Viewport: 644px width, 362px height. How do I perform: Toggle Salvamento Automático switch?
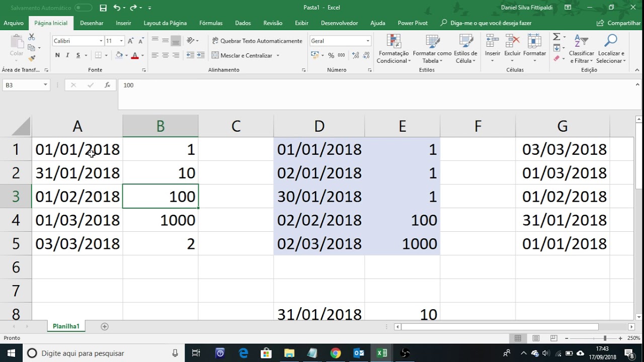point(83,8)
